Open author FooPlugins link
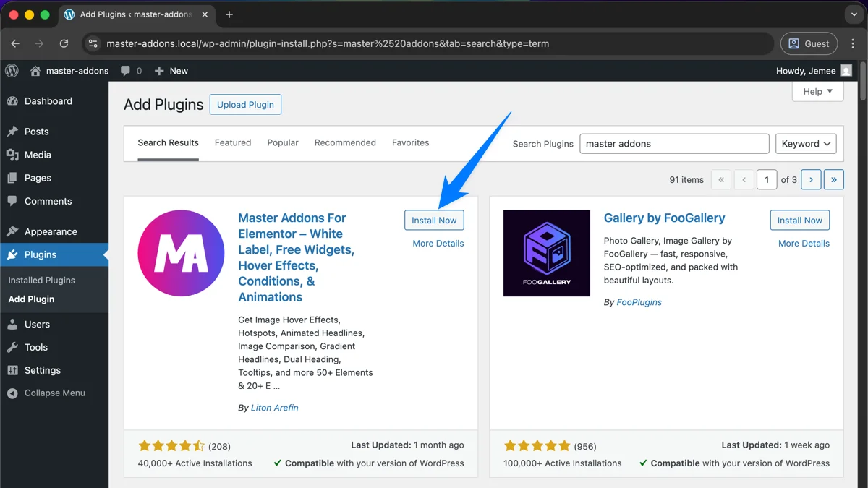 coord(639,302)
